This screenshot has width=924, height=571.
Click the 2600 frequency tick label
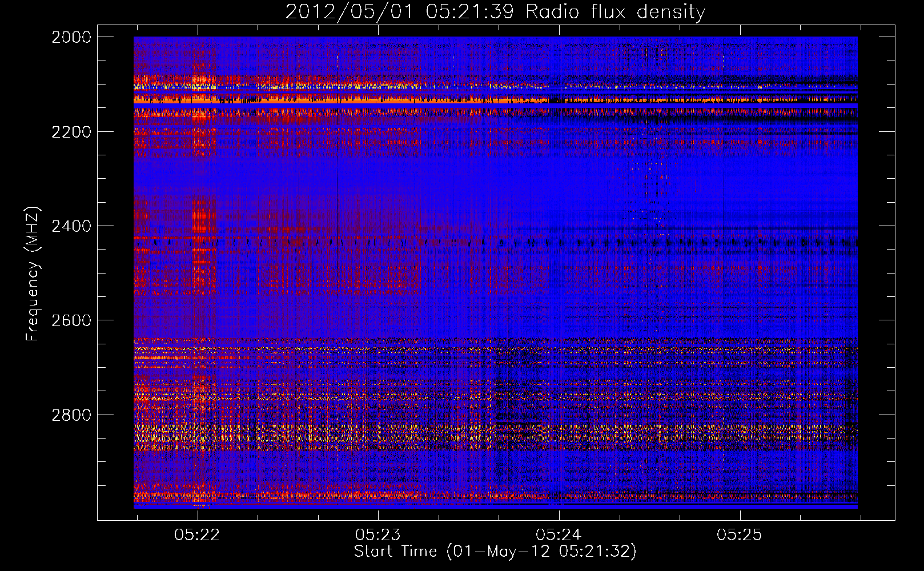click(71, 320)
